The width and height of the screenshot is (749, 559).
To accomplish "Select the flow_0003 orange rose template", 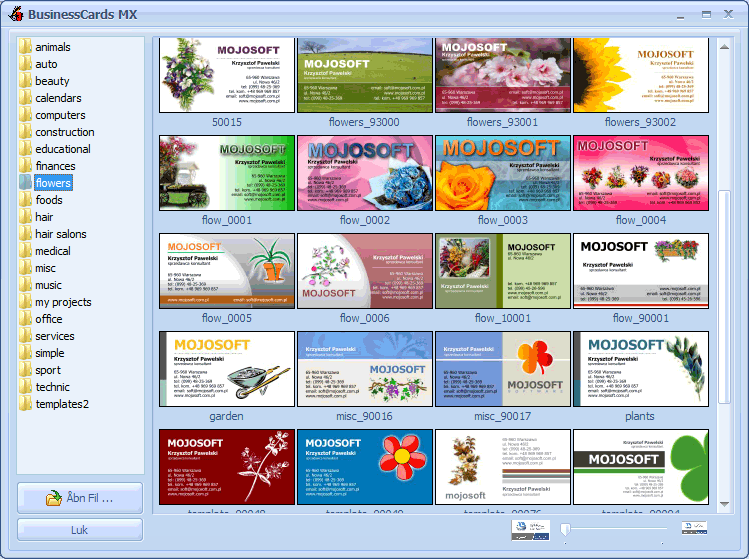I will 503,173.
